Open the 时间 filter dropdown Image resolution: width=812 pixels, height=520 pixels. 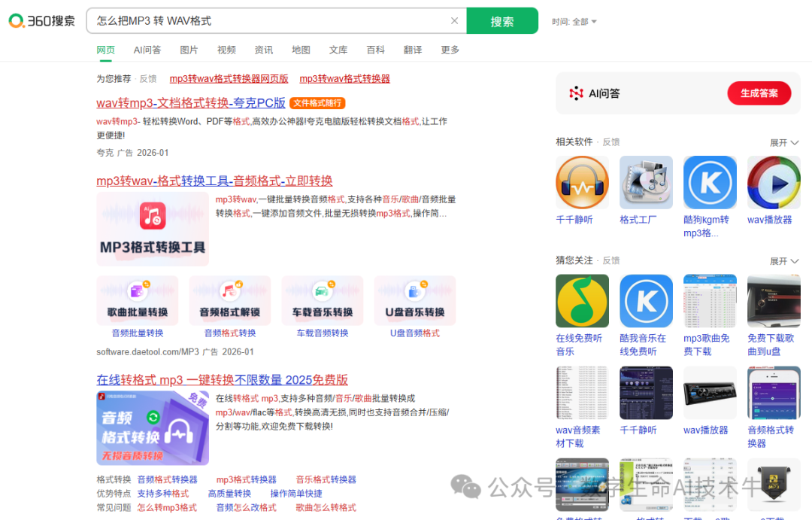[x=574, y=21]
